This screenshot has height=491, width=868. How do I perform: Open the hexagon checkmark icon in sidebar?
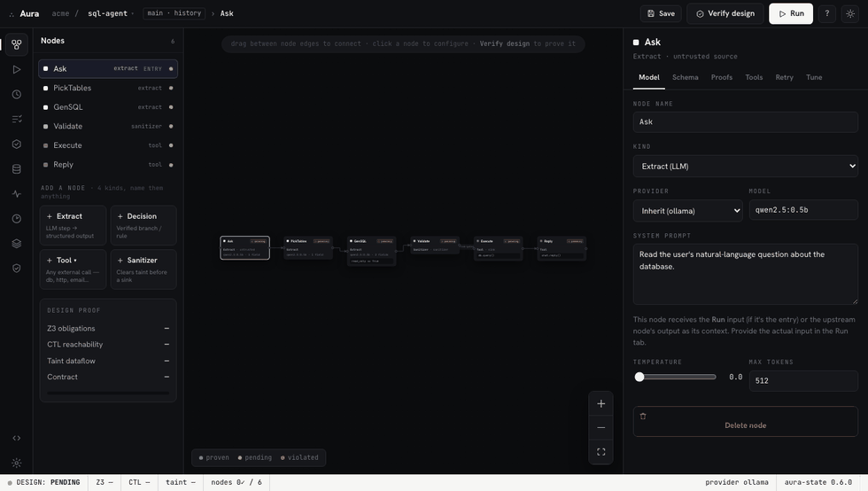point(17,144)
